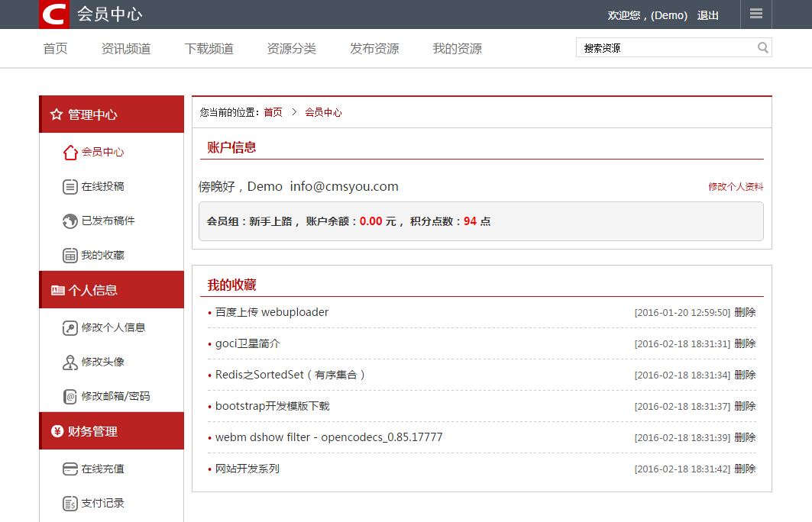Open favorite 百度上传 webuploader
Image resolution: width=812 pixels, height=522 pixels.
[x=272, y=312]
